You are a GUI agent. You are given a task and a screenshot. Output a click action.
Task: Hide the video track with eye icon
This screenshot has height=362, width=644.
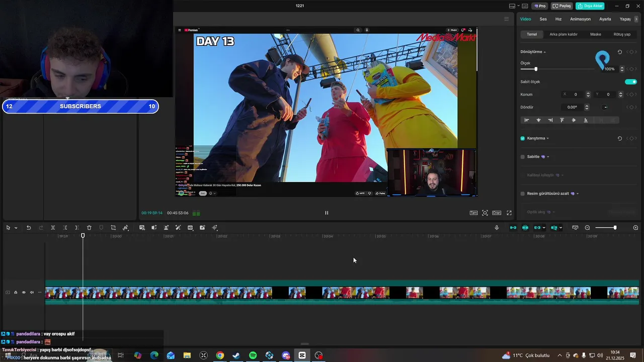point(24,292)
